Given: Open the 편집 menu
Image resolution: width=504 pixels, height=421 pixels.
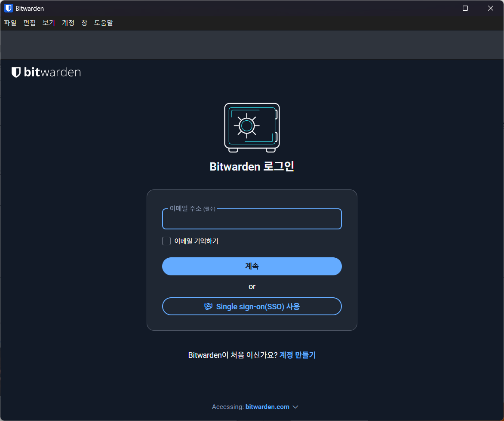Looking at the screenshot, I should click(x=29, y=23).
